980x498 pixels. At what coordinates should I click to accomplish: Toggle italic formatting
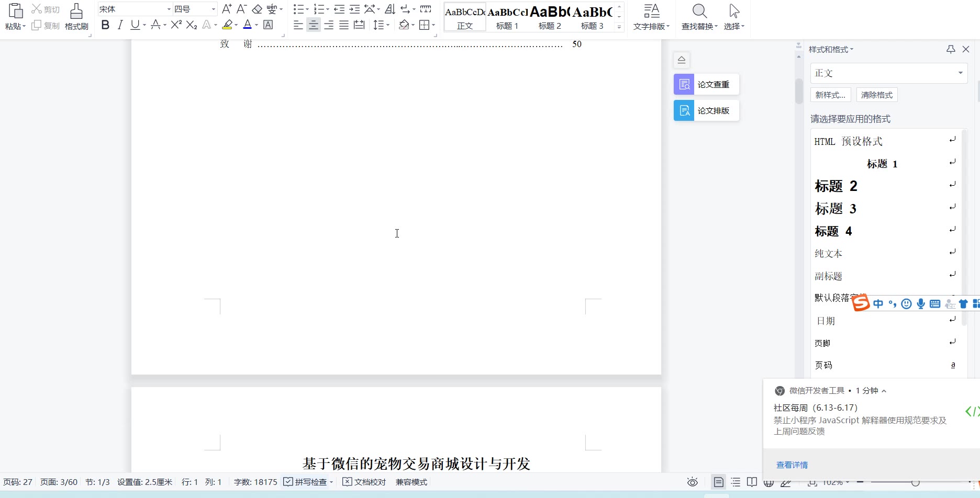pyautogui.click(x=120, y=25)
